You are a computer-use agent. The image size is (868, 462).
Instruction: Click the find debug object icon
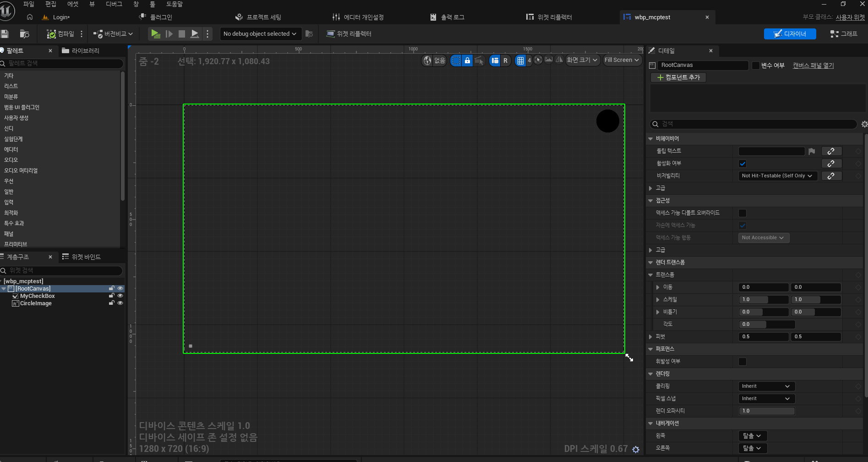pyautogui.click(x=309, y=34)
